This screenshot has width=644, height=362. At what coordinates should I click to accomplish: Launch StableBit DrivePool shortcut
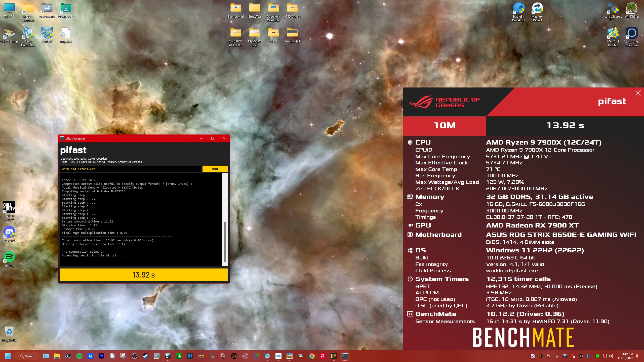[518, 12]
